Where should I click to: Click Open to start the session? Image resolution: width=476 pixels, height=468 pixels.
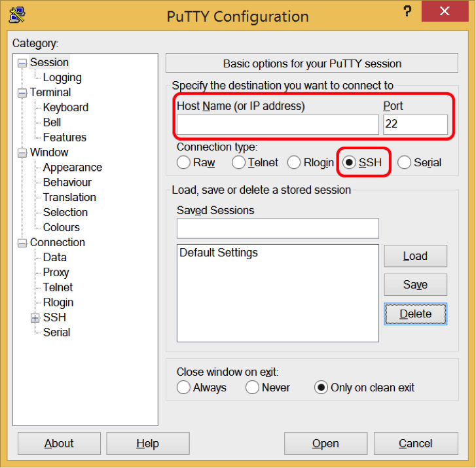[x=325, y=443]
